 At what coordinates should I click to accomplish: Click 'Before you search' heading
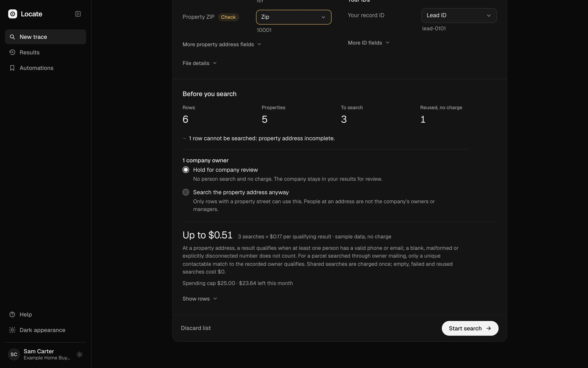point(209,94)
